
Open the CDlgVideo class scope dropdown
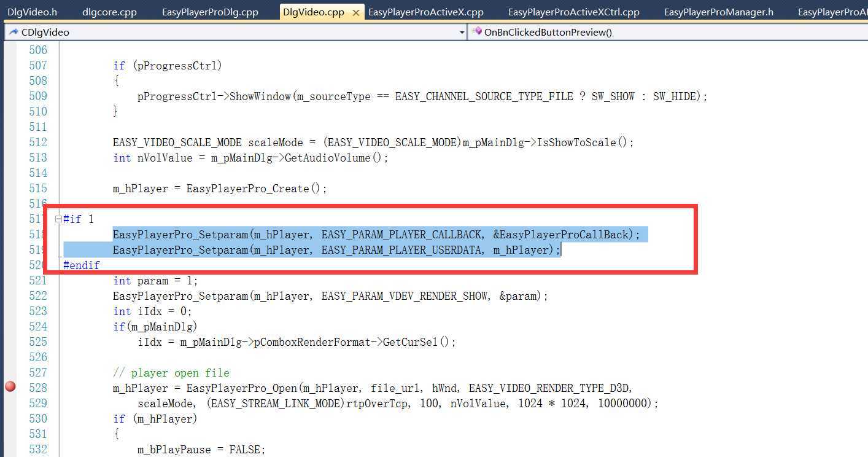pyautogui.click(x=235, y=32)
